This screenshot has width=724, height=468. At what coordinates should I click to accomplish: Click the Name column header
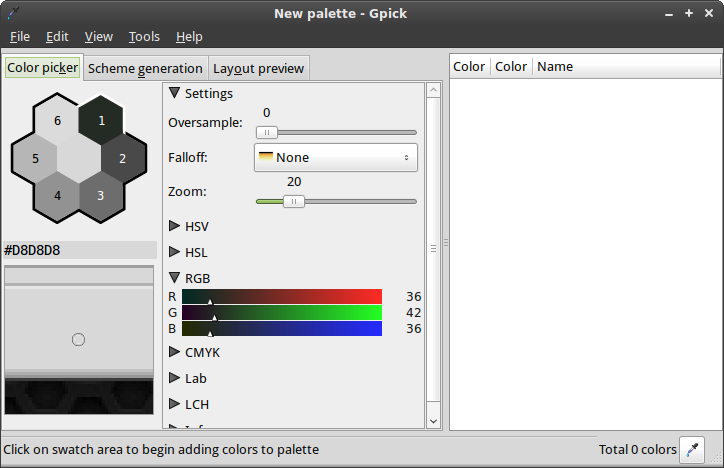pyautogui.click(x=555, y=67)
